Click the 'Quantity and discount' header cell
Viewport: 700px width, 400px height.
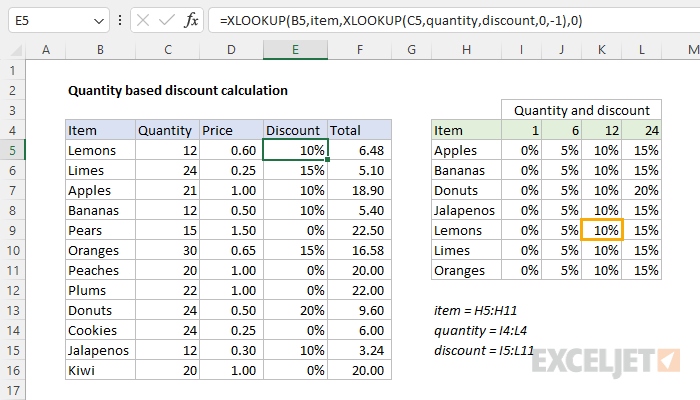pyautogui.click(x=581, y=110)
